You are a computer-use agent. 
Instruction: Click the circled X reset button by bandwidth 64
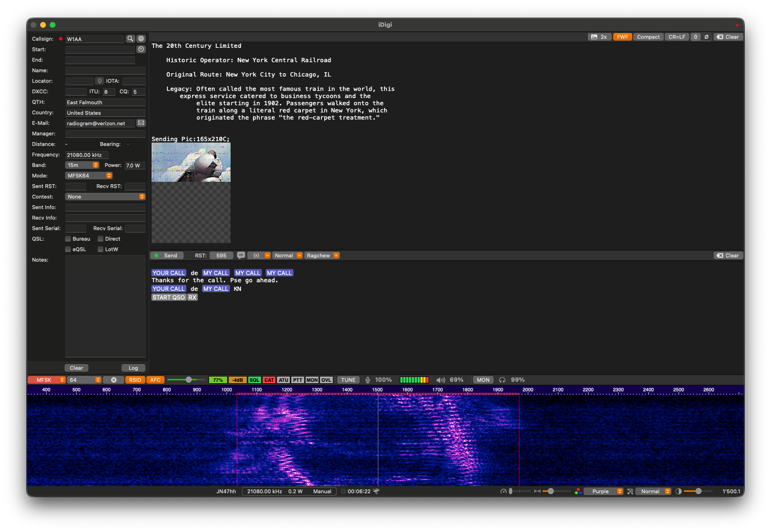tap(114, 380)
